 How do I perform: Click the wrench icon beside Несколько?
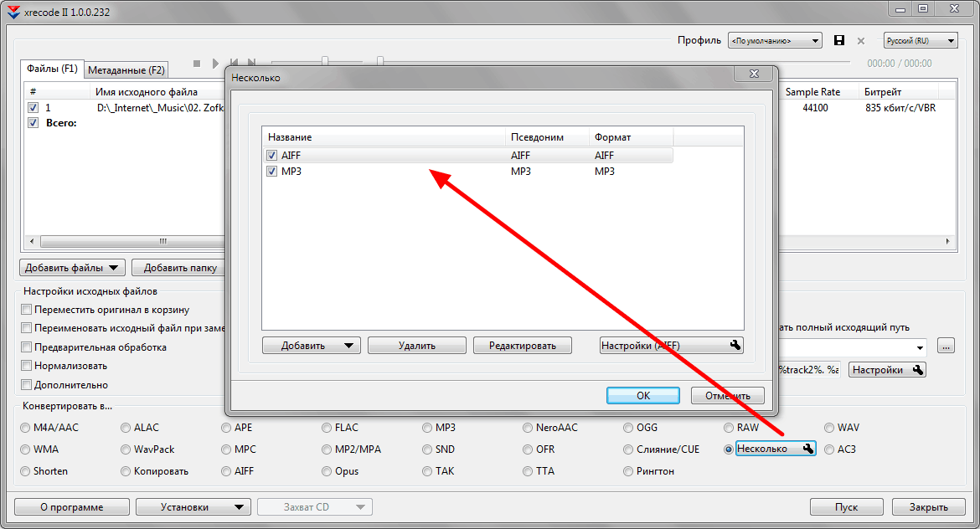click(x=808, y=449)
